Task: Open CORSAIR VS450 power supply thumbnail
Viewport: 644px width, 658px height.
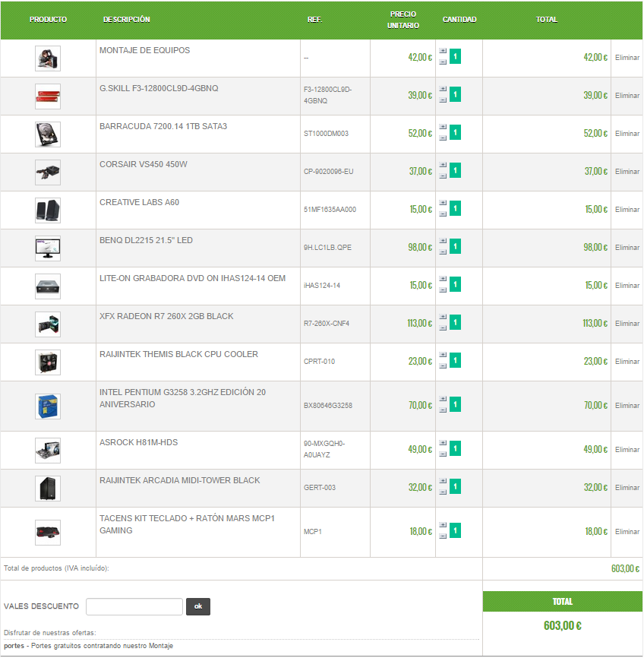Action: click(48, 172)
